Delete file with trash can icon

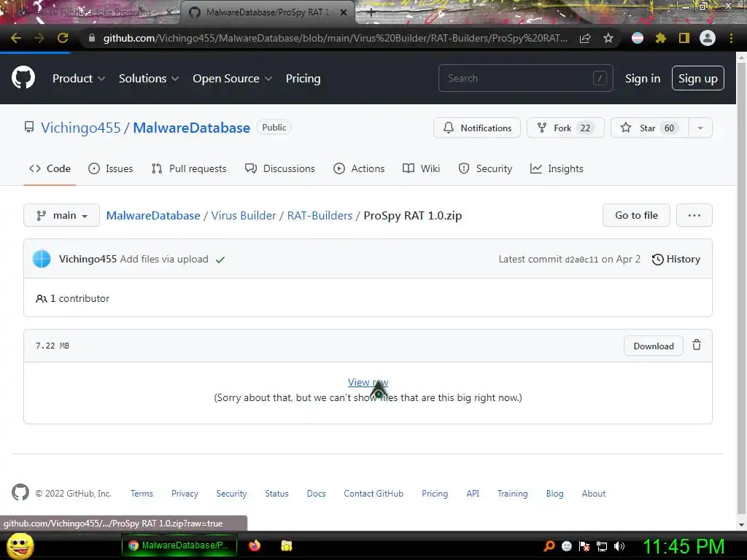click(x=697, y=345)
